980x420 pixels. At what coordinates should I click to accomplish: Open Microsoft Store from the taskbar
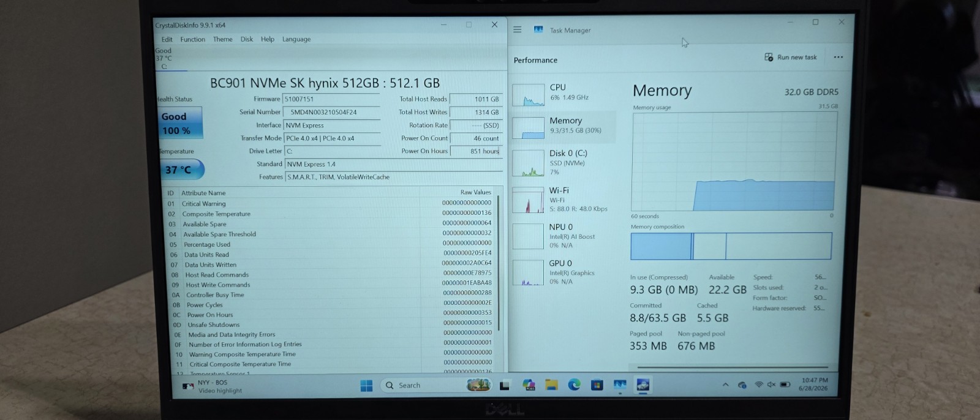pyautogui.click(x=597, y=385)
